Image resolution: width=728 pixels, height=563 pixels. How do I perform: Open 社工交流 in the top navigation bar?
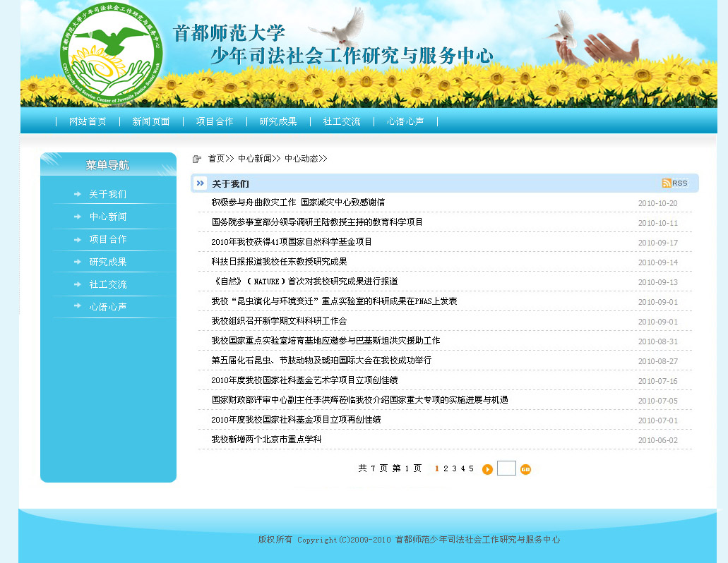[x=342, y=121]
